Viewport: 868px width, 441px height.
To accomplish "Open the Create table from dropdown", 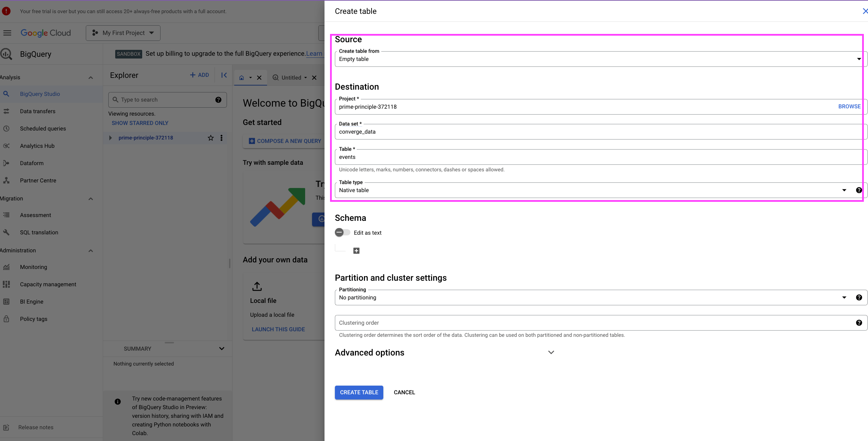I will tap(601, 59).
